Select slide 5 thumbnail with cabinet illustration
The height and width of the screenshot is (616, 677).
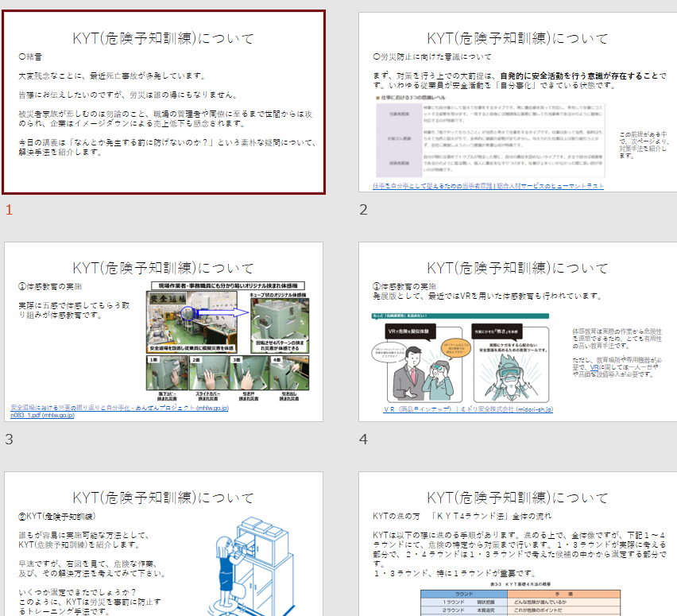(x=164, y=544)
